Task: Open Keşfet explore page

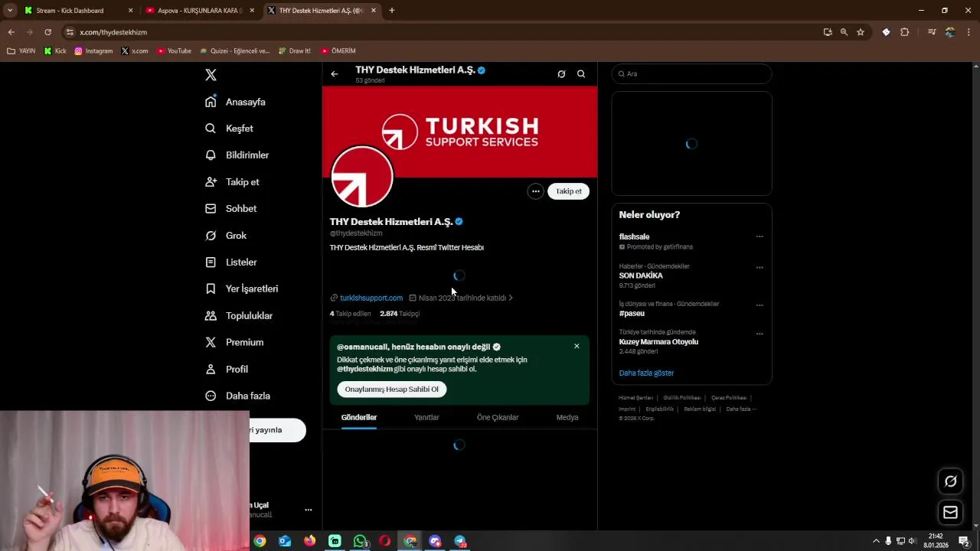Action: click(229, 129)
